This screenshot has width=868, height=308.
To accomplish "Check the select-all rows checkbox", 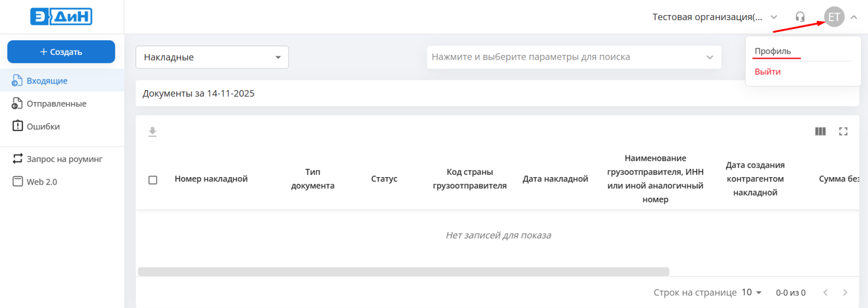I will pos(153,179).
